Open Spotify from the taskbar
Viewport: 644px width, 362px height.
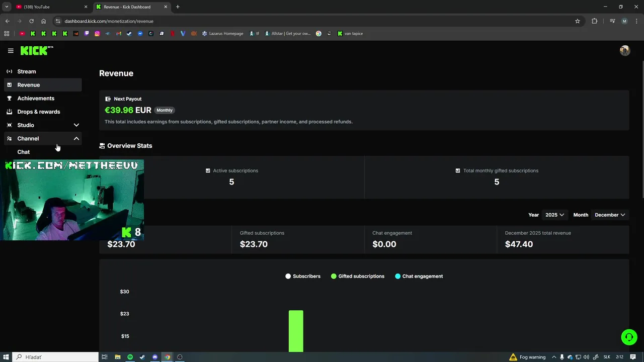[130, 357]
